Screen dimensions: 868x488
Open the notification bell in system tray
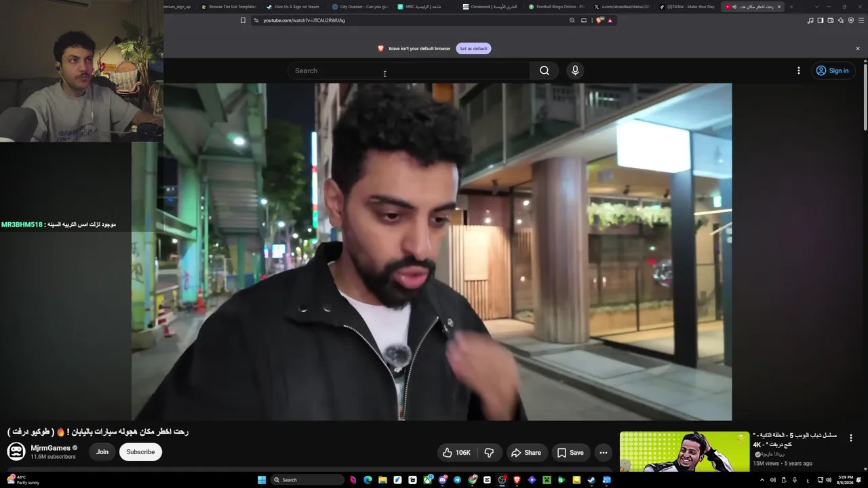(859, 480)
